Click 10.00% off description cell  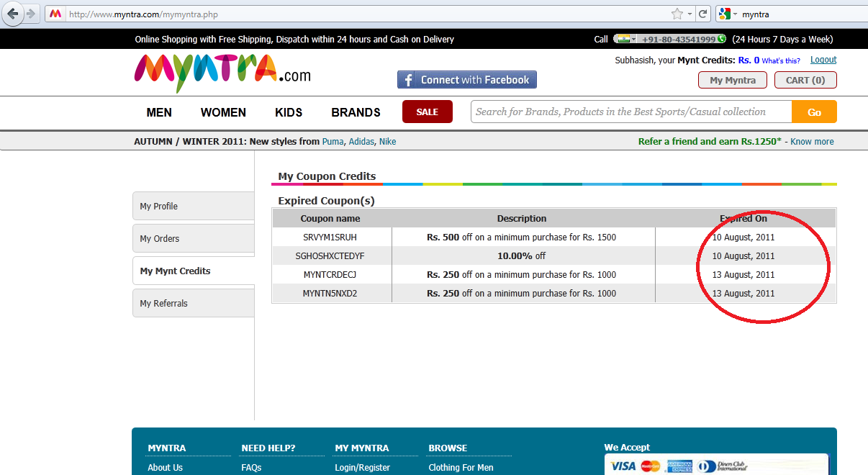click(x=522, y=255)
